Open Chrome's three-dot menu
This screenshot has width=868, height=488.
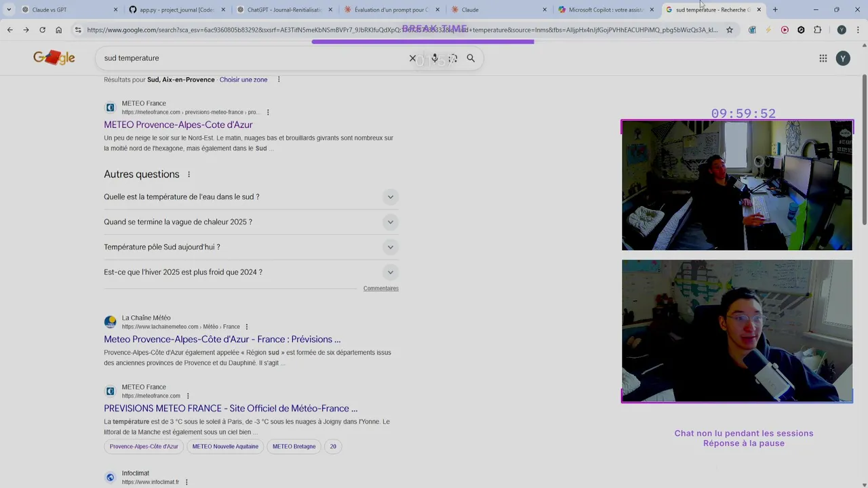click(x=857, y=30)
